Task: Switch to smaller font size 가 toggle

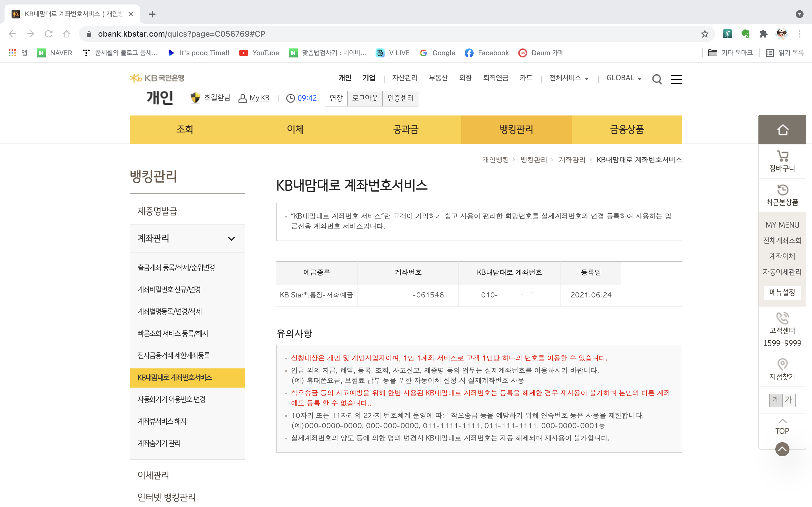Action: pos(775,400)
